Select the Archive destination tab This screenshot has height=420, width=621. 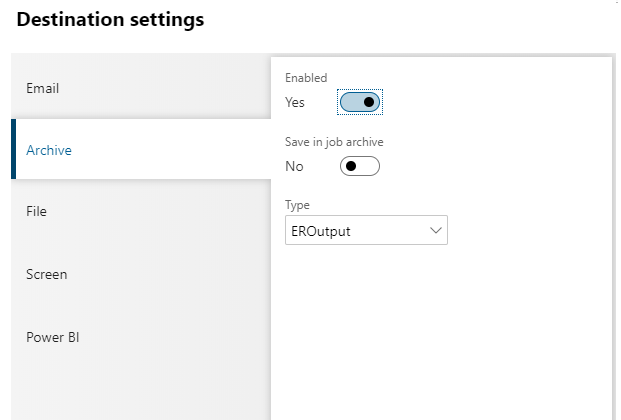(x=49, y=150)
